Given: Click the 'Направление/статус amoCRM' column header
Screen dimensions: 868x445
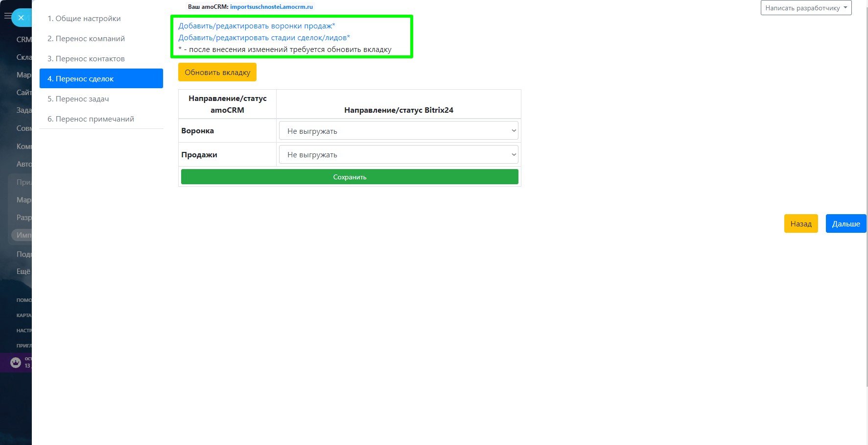Looking at the screenshot, I should 228,104.
